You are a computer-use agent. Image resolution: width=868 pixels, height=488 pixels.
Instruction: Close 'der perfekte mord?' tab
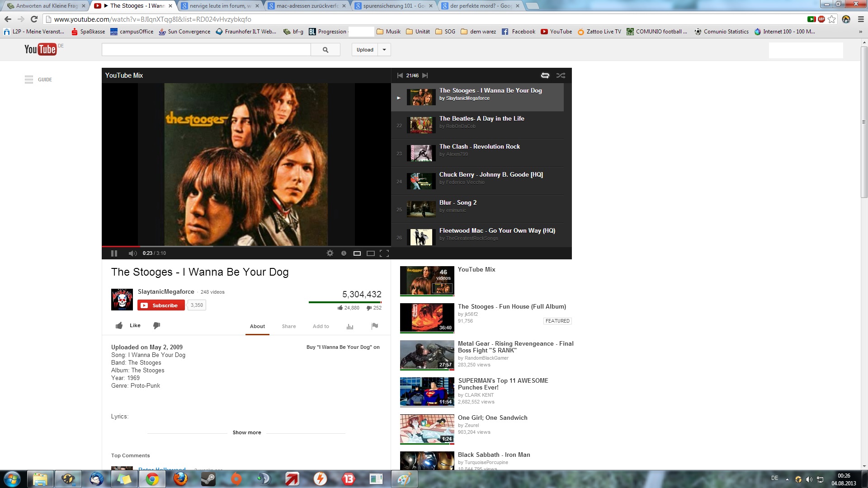coord(518,6)
